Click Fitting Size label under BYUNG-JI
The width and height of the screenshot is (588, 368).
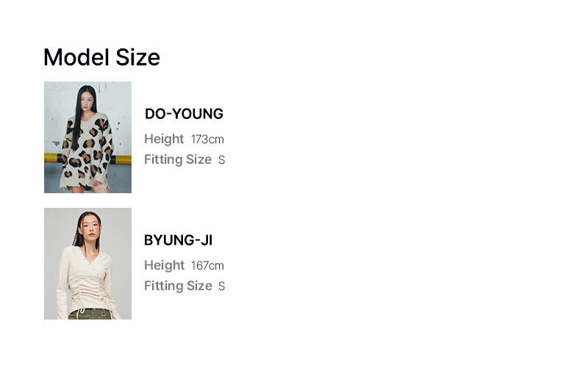(x=178, y=286)
